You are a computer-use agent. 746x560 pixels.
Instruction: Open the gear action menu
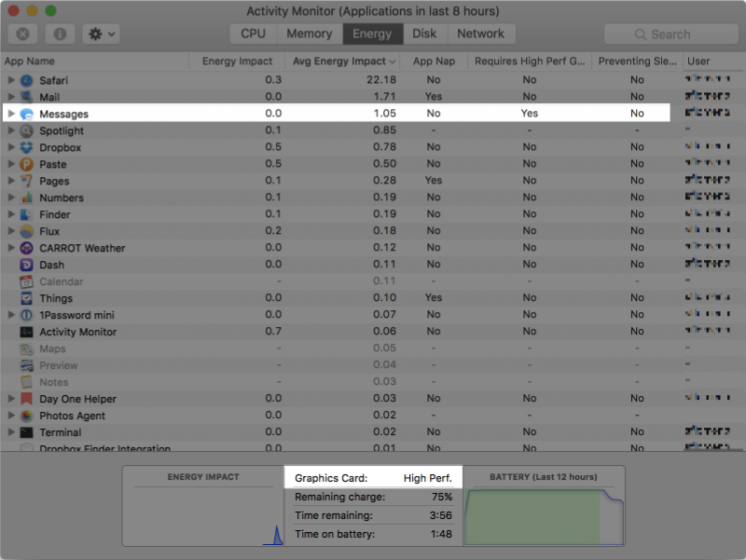click(102, 34)
